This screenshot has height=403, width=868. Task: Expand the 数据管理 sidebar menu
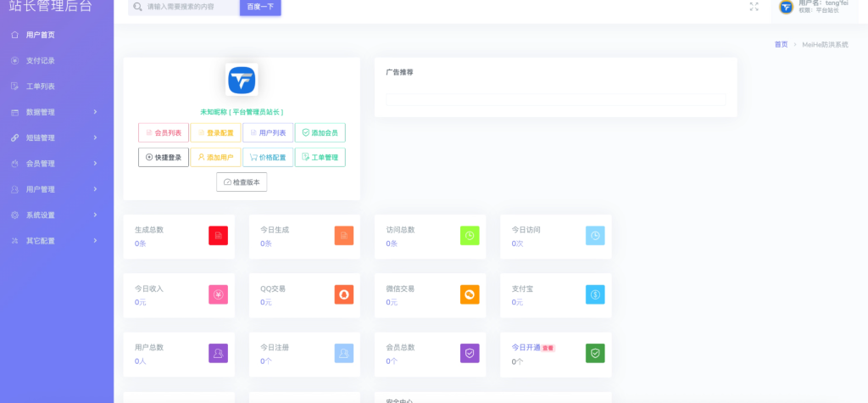[x=56, y=112]
